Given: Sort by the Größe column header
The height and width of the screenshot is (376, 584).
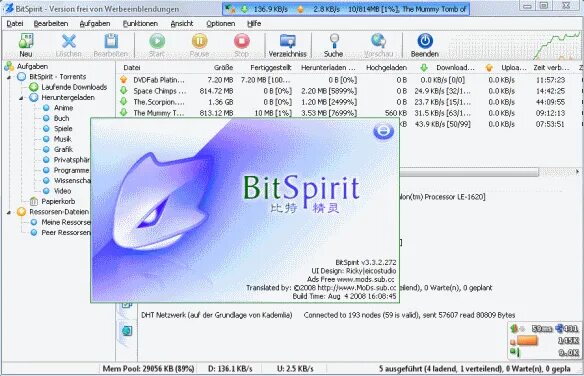Looking at the screenshot, I should point(223,68).
